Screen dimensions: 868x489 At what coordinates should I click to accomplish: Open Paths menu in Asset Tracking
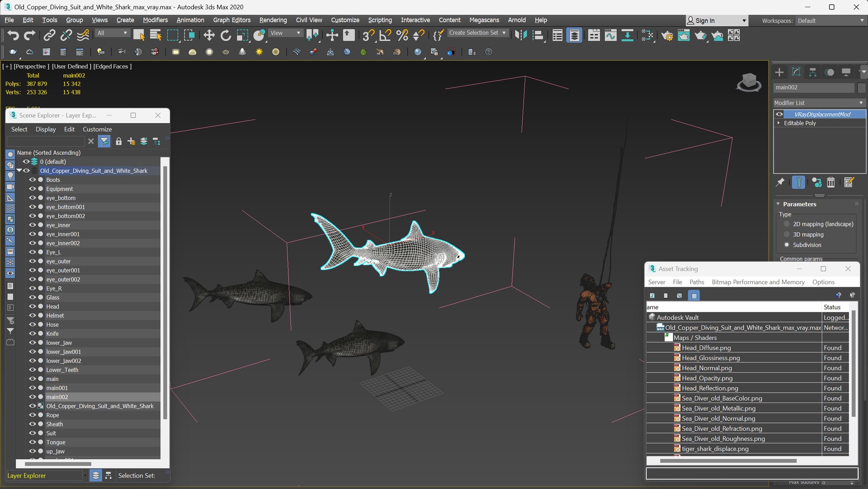[697, 282]
